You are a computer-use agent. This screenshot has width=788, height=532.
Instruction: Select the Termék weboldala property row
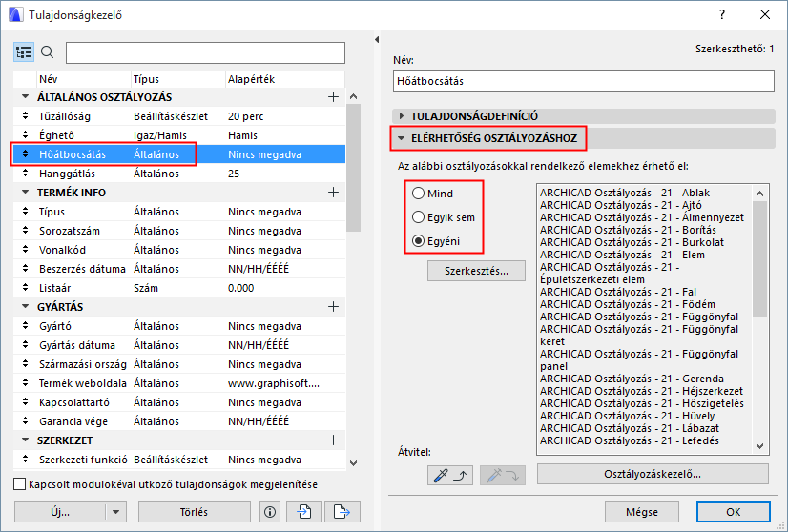179,383
